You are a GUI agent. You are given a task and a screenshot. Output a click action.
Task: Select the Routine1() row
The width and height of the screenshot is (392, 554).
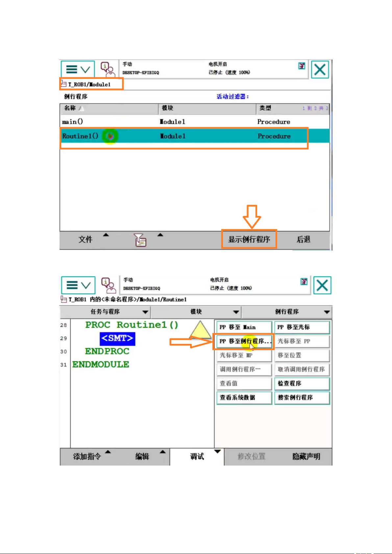point(184,136)
